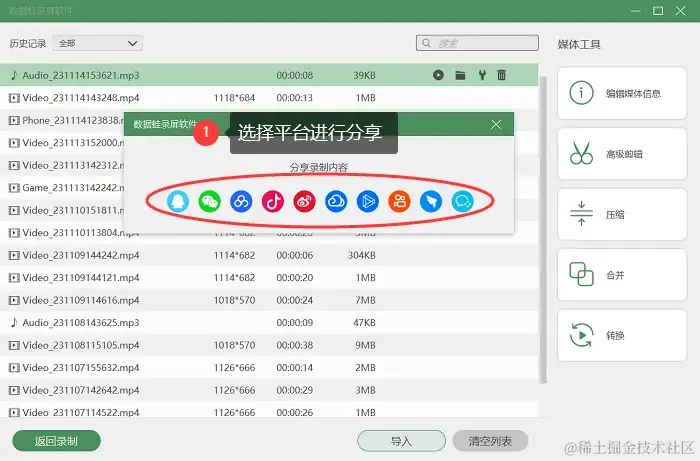The image size is (700, 461).
Task: Click the film icon beside Video_231109144242.mp4
Action: (14, 255)
